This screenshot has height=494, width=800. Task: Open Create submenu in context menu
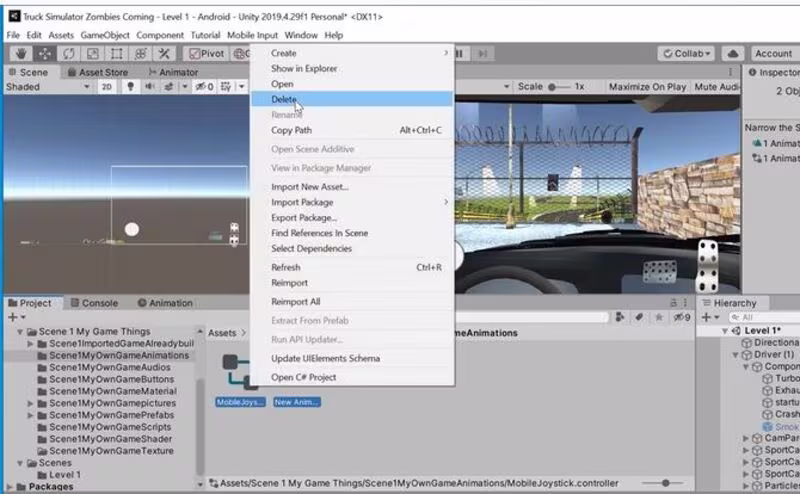352,53
